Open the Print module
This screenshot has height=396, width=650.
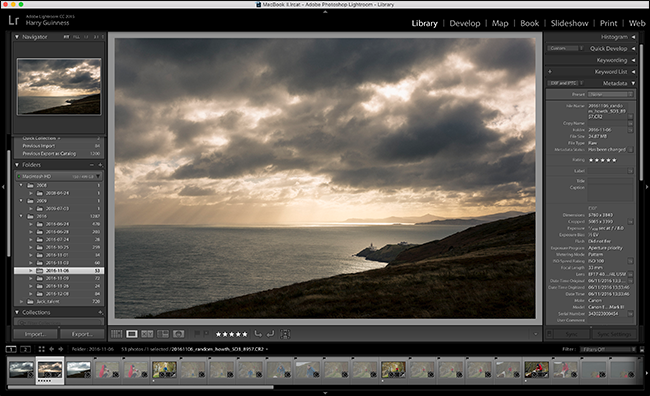click(x=608, y=23)
